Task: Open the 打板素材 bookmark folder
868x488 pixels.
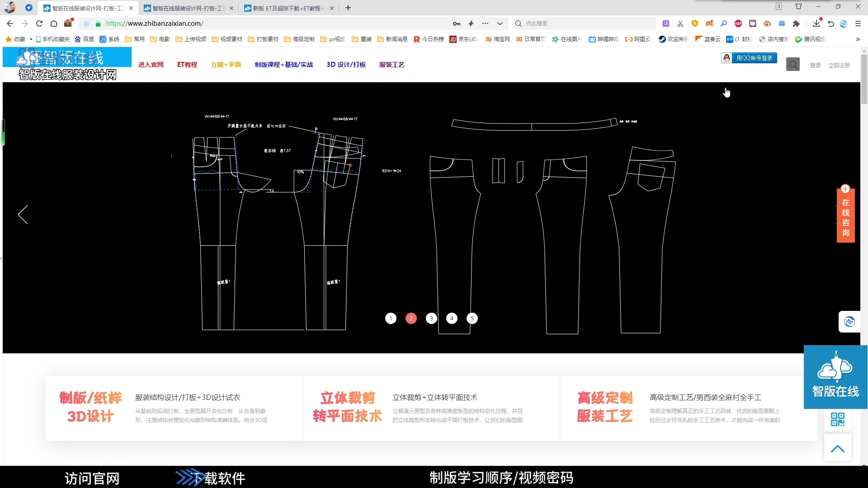Action: pyautogui.click(x=263, y=39)
